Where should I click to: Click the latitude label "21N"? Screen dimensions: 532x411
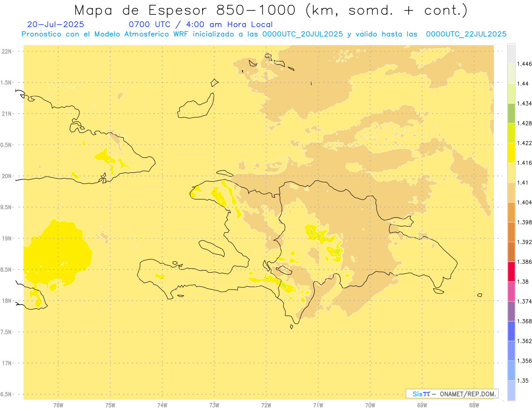tap(7, 114)
